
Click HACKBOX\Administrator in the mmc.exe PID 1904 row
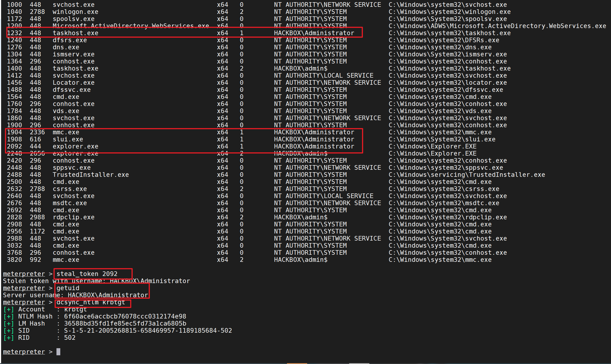click(314, 132)
